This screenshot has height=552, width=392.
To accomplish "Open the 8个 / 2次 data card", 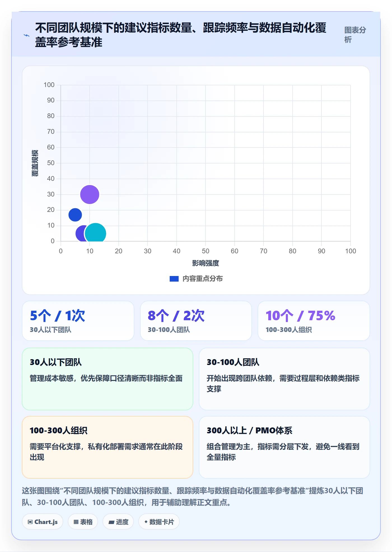I will click(x=196, y=321).
